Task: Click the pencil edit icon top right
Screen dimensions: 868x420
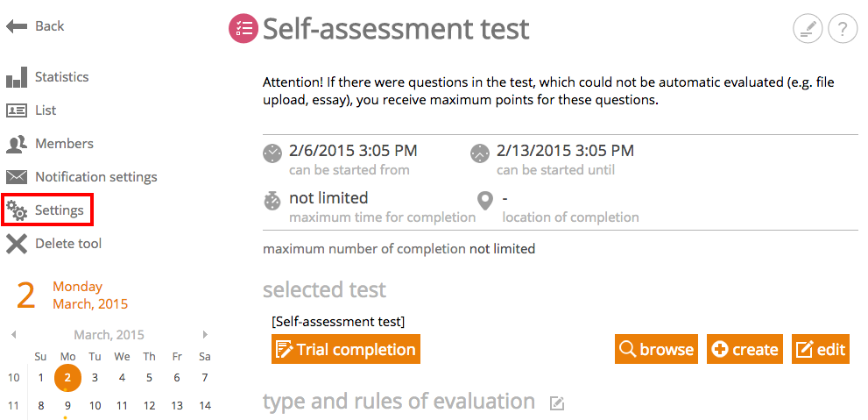Action: pyautogui.click(x=808, y=29)
